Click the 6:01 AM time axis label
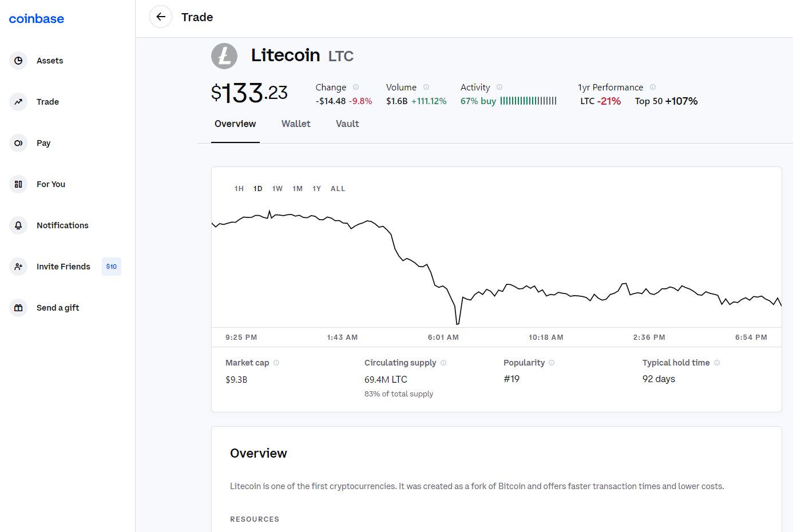This screenshot has height=532, width=793. pos(443,338)
